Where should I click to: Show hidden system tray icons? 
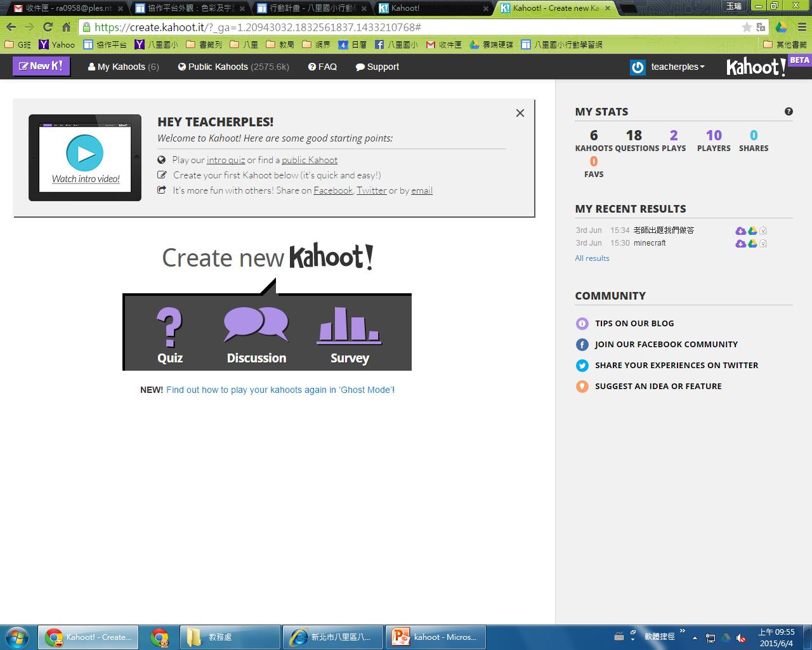[695, 637]
